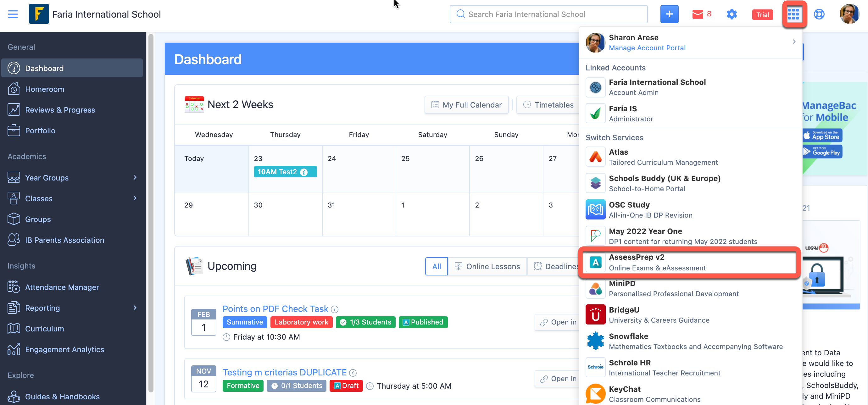Click the 1/3 Students badge
This screenshot has width=868, height=405.
tap(365, 322)
